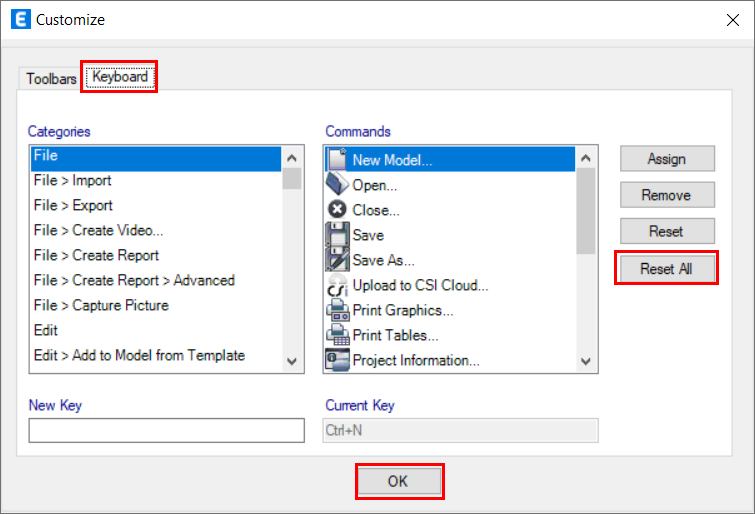Click the Open folder icon
Screen dimensions: 755x514
[x=337, y=185]
